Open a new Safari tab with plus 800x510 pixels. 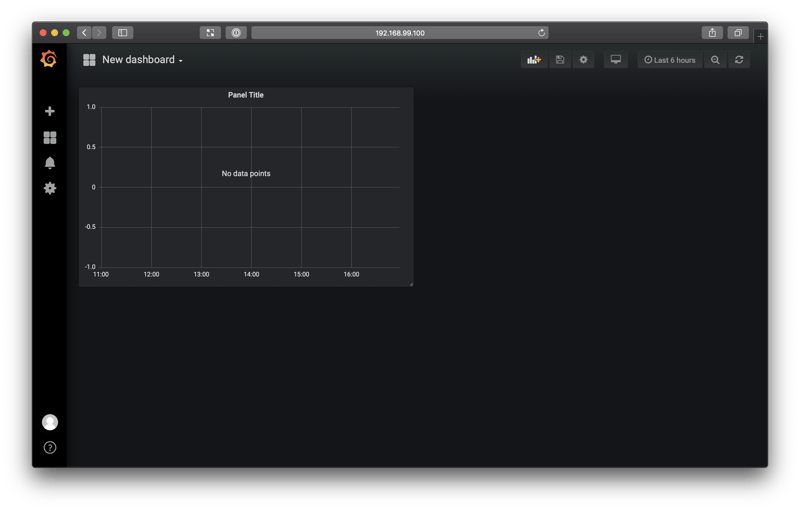(x=760, y=36)
